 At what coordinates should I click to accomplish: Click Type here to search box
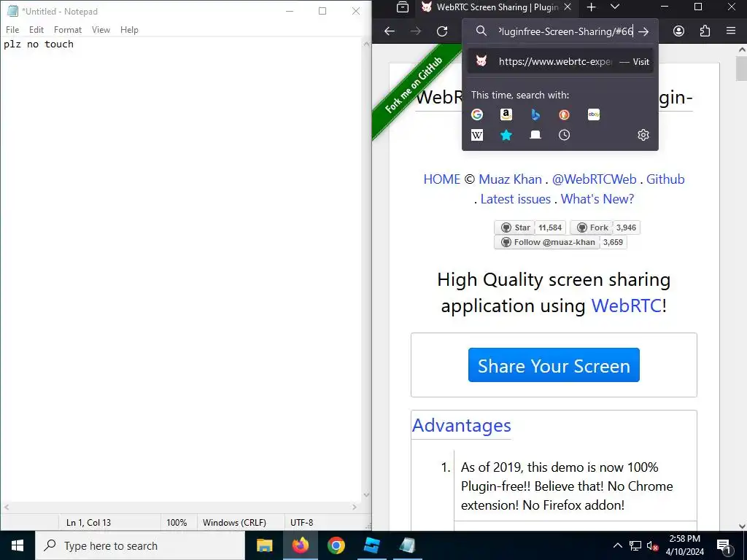point(140,545)
